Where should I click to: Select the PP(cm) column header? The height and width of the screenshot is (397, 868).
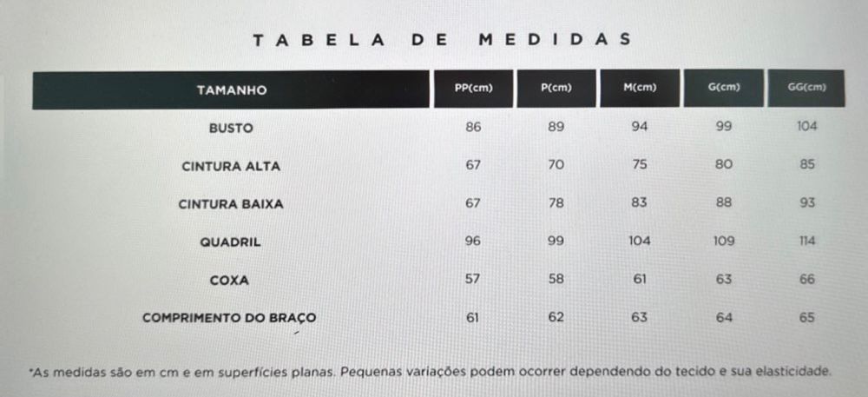point(473,88)
